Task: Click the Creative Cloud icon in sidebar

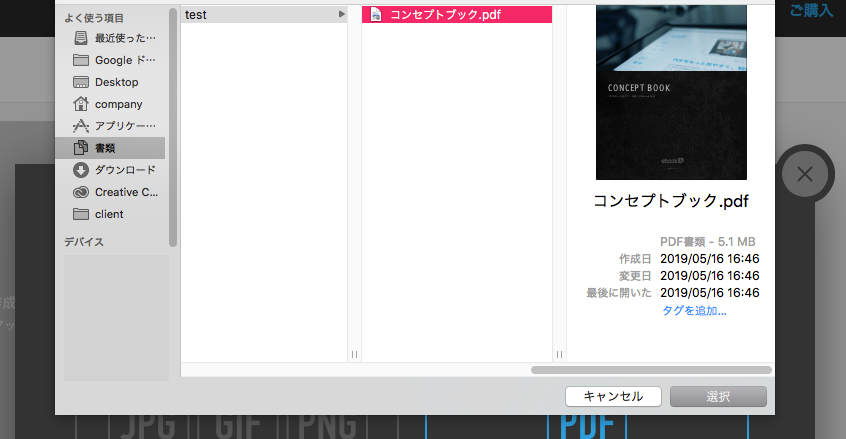Action: point(81,192)
